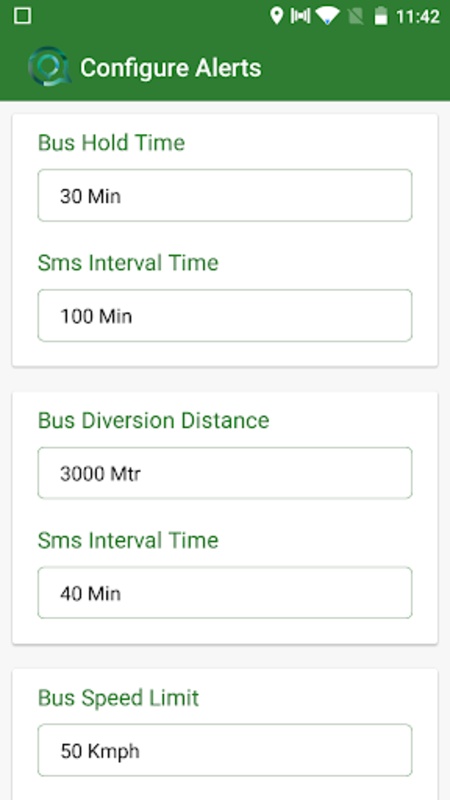Tap the Configure Alerts title
This screenshot has height=800, width=450.
pos(171,68)
